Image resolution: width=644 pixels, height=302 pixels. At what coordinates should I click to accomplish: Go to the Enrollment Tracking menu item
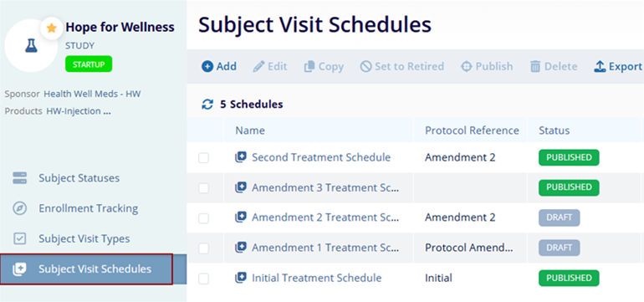click(89, 208)
